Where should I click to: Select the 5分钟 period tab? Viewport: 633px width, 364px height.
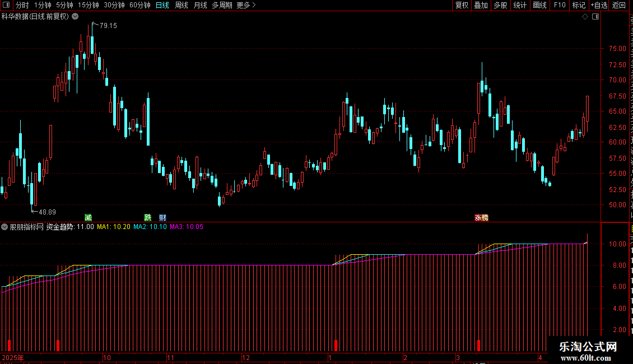tap(64, 5)
